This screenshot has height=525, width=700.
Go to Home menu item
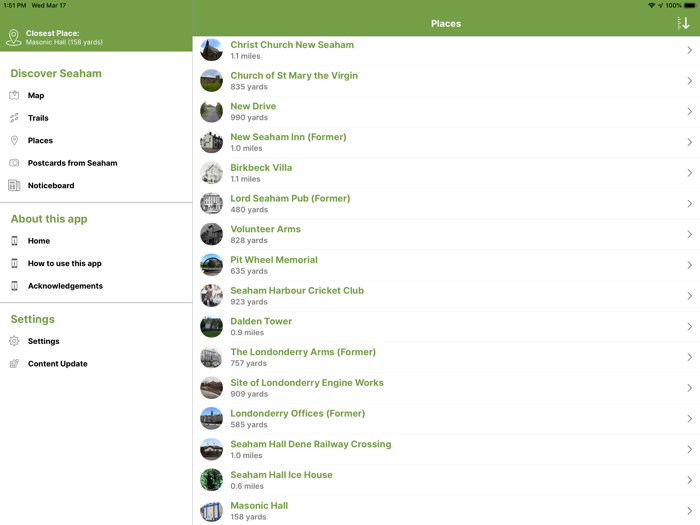pyautogui.click(x=39, y=241)
